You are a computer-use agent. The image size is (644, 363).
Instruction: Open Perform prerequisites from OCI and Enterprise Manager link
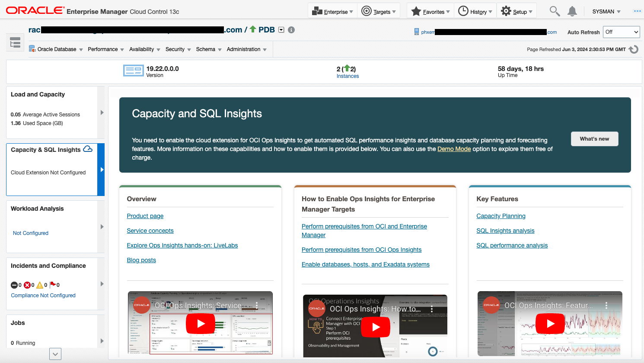tap(364, 231)
